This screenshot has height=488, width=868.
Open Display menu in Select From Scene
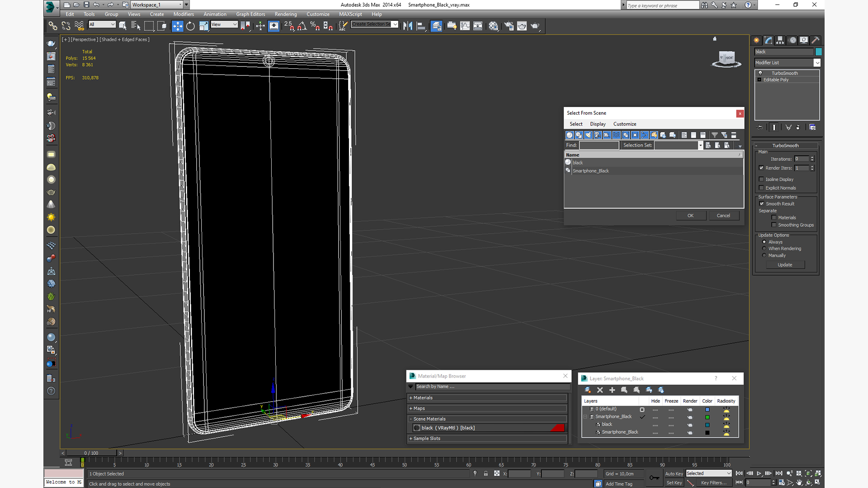pos(598,124)
